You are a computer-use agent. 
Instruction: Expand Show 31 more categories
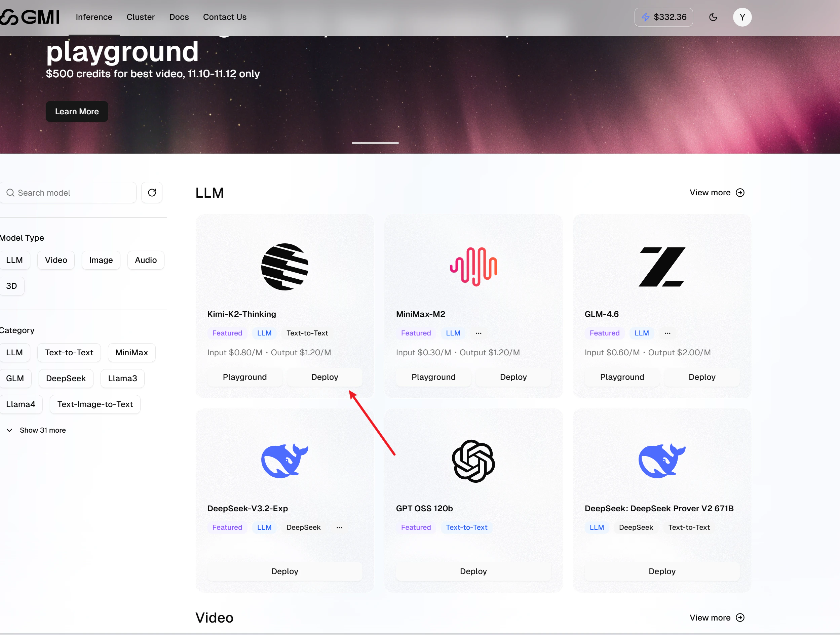[x=36, y=430]
